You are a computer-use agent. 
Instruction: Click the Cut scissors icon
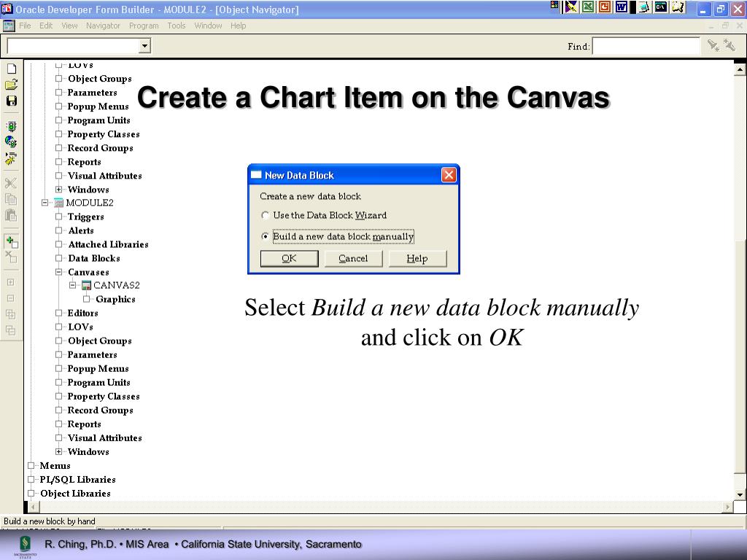(x=11, y=183)
